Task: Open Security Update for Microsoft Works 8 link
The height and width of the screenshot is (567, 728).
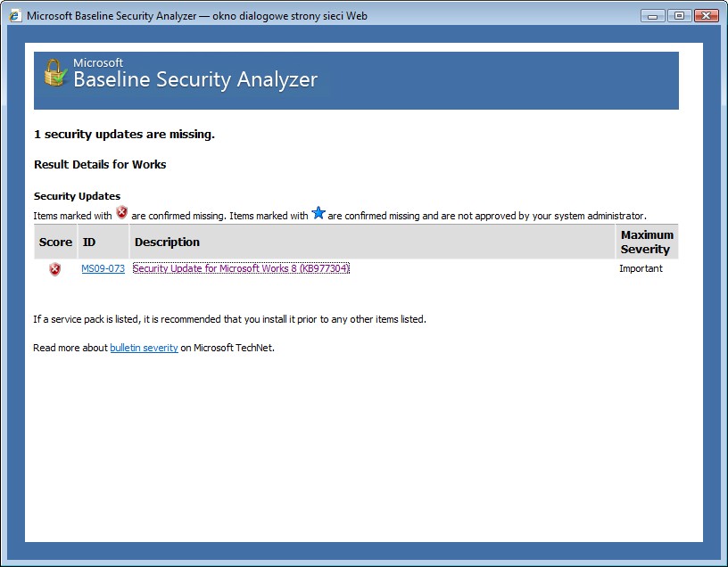Action: coord(241,268)
